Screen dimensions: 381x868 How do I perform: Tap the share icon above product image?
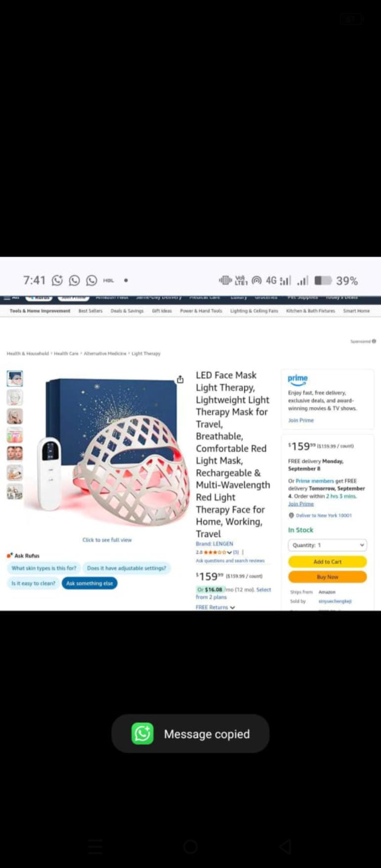[x=180, y=379]
